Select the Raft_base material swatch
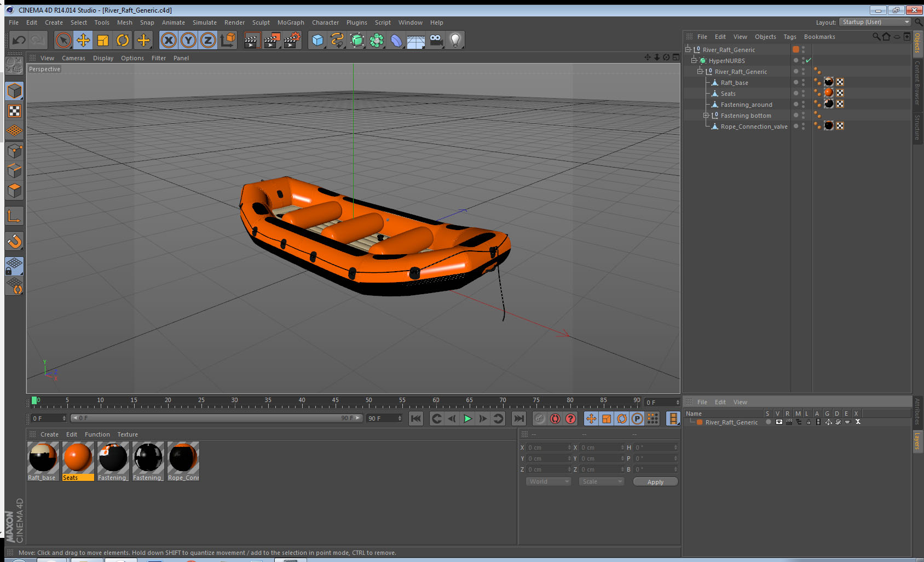The image size is (924, 562). pyautogui.click(x=43, y=461)
